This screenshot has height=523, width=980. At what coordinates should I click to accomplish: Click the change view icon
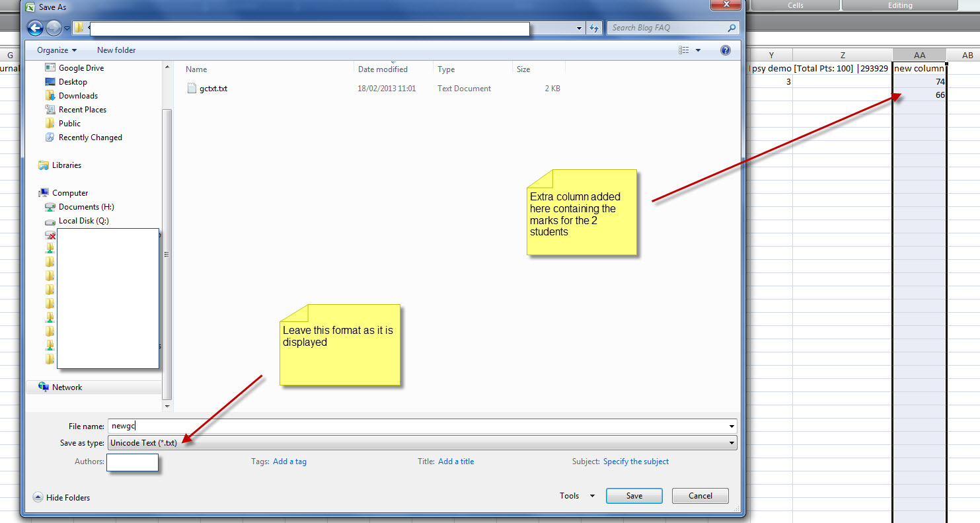click(x=684, y=50)
